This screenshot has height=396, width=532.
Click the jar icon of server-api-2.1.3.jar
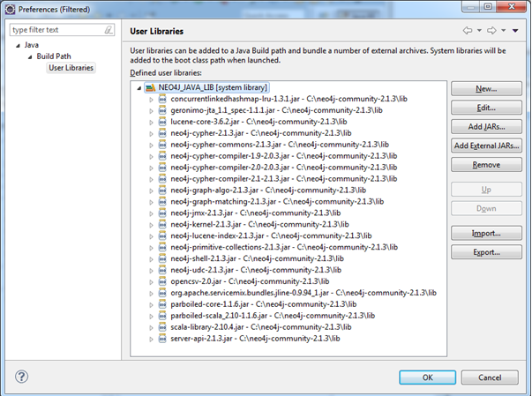[x=162, y=339]
